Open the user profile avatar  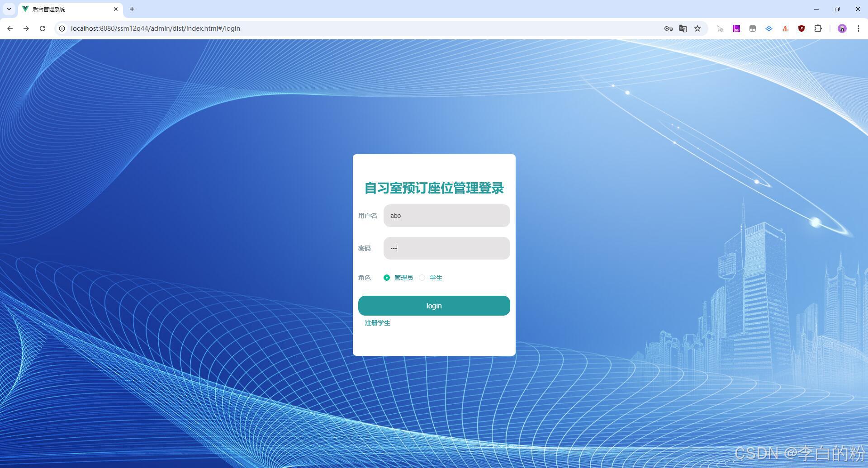point(842,28)
